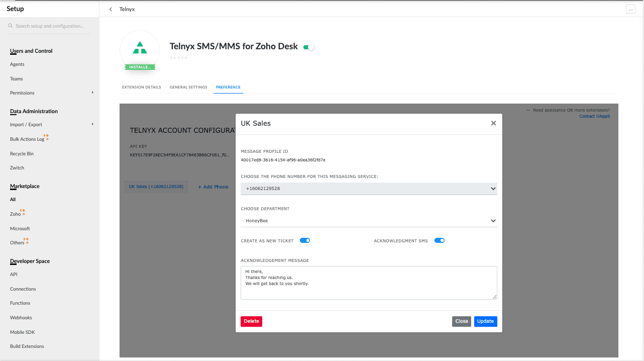
Task: Toggle Create As New Ticket switch
Action: coord(305,240)
